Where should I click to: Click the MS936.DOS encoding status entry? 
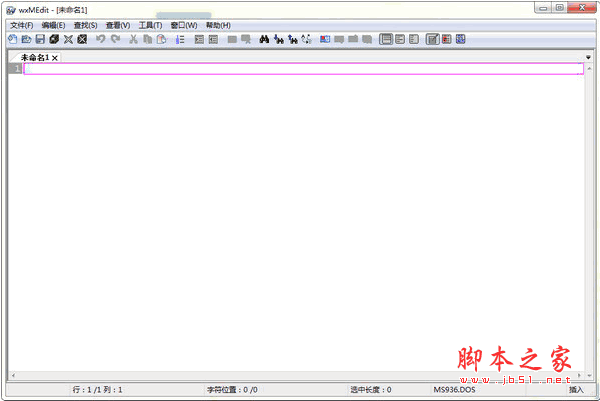pyautogui.click(x=454, y=390)
